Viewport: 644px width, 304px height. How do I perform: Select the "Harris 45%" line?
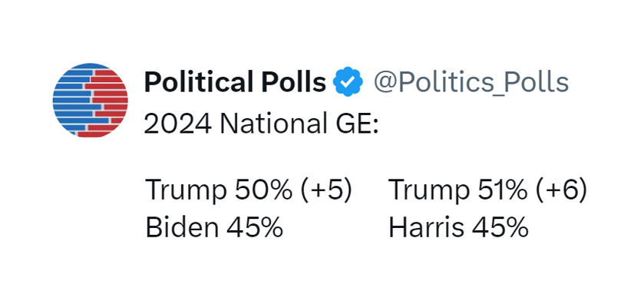click(458, 227)
